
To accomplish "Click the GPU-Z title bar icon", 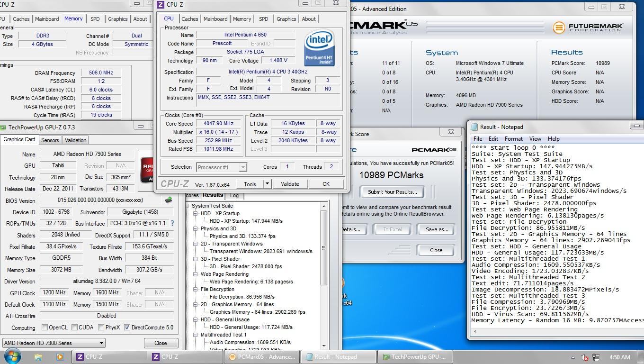I will (x=4, y=127).
